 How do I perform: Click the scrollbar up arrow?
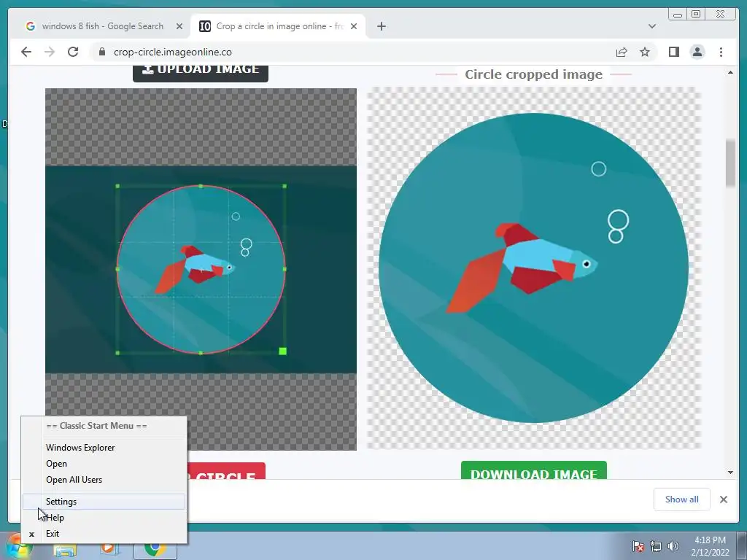tap(730, 73)
